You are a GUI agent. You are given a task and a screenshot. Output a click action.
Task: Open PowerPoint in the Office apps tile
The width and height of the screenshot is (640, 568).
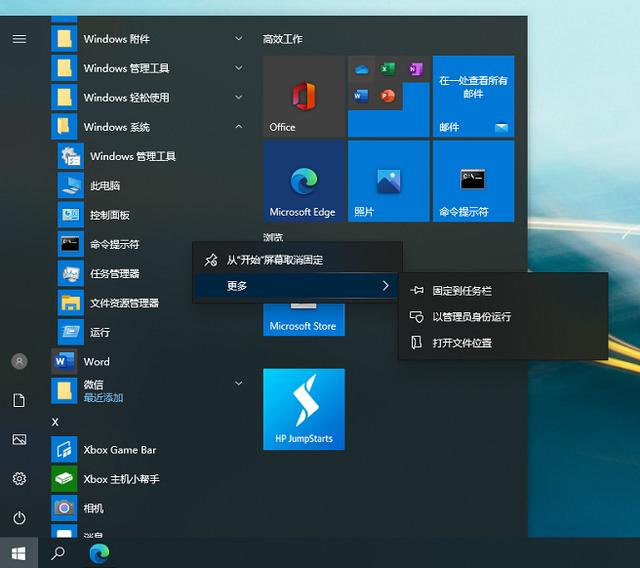(x=388, y=96)
